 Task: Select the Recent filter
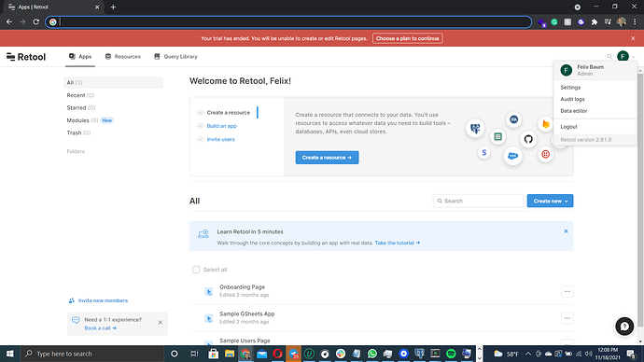coord(80,95)
